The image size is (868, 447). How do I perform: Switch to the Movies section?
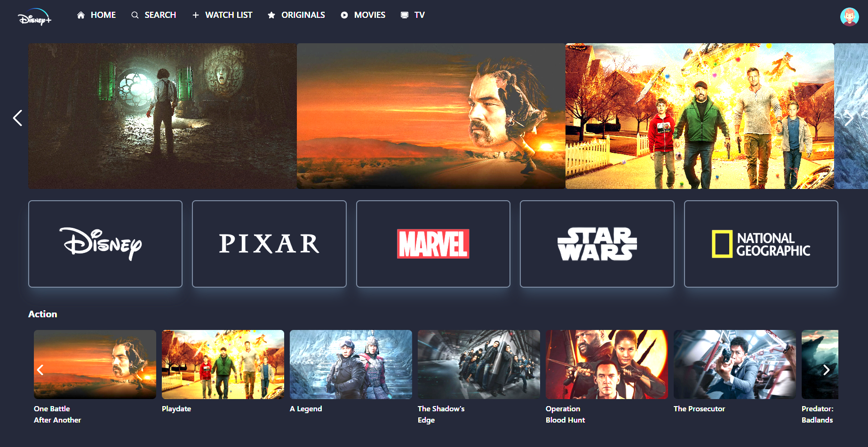[369, 15]
